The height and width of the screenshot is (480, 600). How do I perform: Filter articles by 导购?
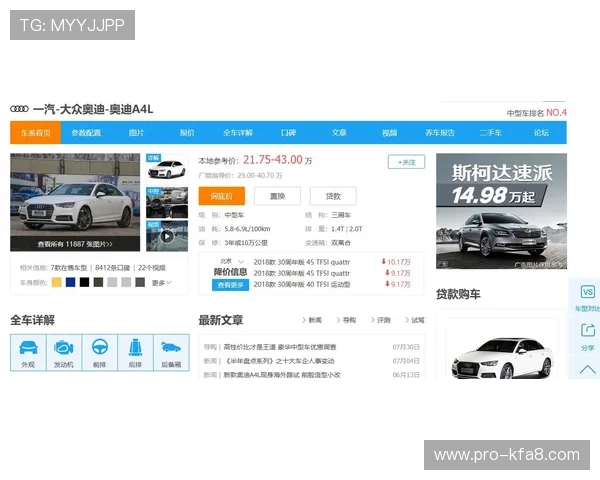coord(346,320)
